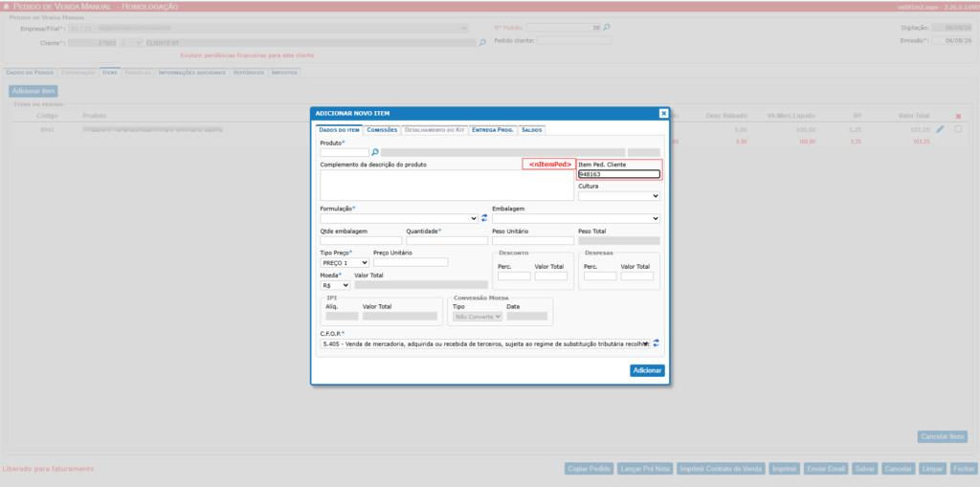Focus the Produto code input field
Image resolution: width=980 pixels, height=487 pixels.
[x=345, y=152]
